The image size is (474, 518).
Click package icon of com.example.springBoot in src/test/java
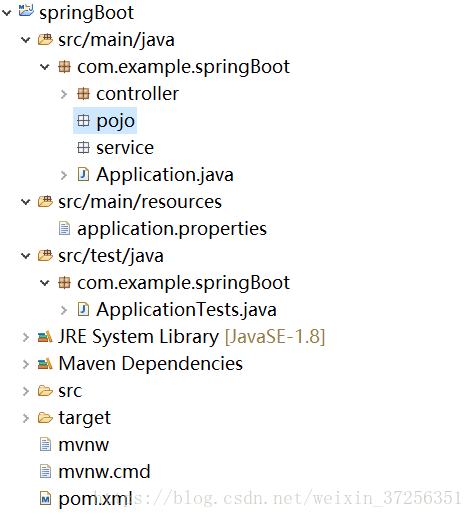click(64, 283)
